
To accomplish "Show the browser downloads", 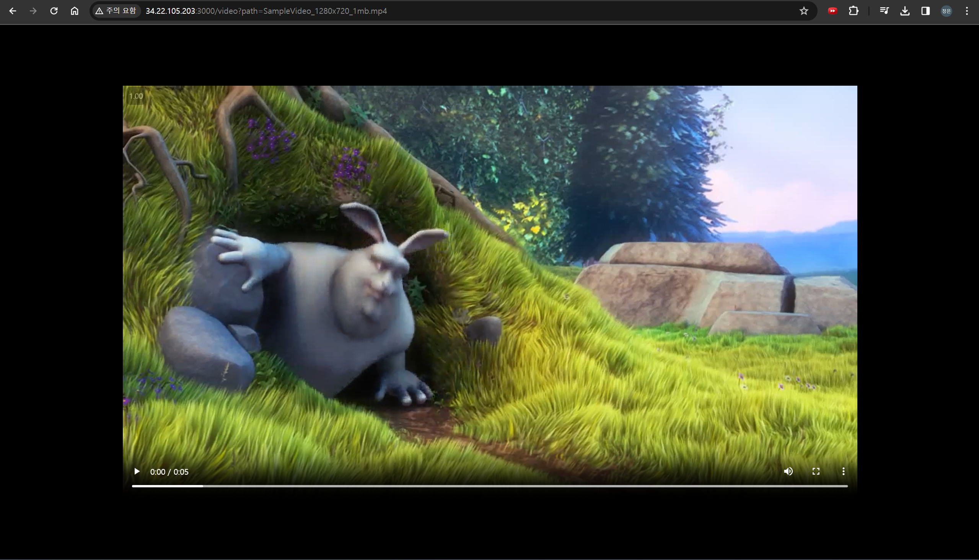I will pyautogui.click(x=905, y=11).
